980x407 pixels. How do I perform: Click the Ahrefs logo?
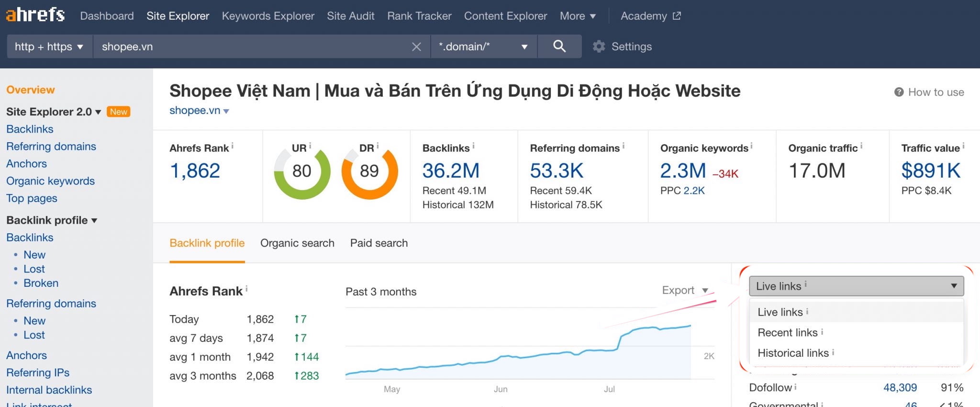[x=35, y=15]
